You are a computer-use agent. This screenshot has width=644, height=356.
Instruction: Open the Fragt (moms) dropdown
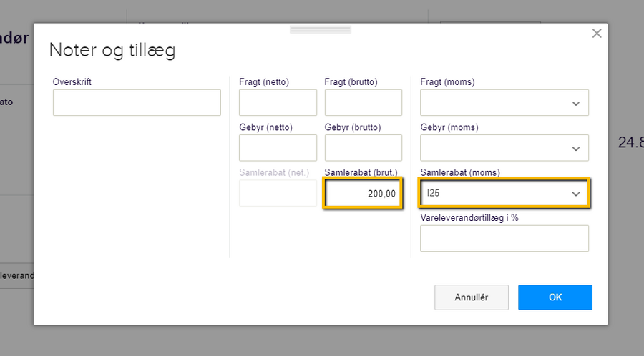[504, 102]
